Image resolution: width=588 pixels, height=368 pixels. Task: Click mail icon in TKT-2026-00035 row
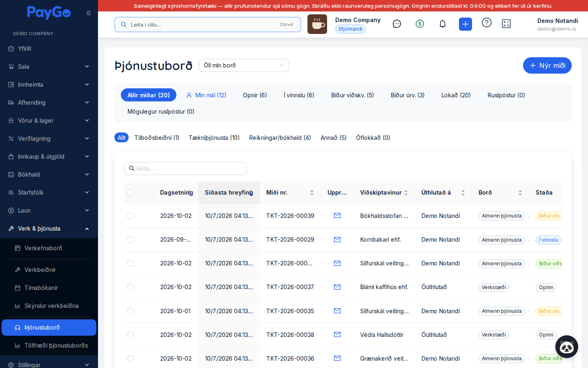click(337, 311)
